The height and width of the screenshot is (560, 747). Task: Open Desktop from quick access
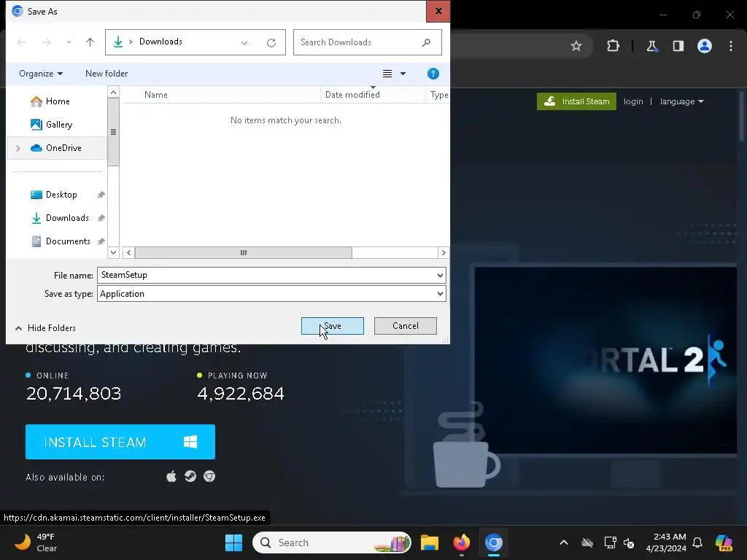(x=61, y=194)
